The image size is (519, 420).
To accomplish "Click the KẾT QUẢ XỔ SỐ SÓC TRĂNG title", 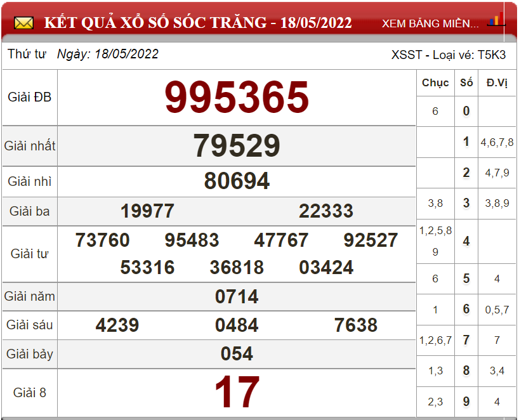I will (x=198, y=23).
